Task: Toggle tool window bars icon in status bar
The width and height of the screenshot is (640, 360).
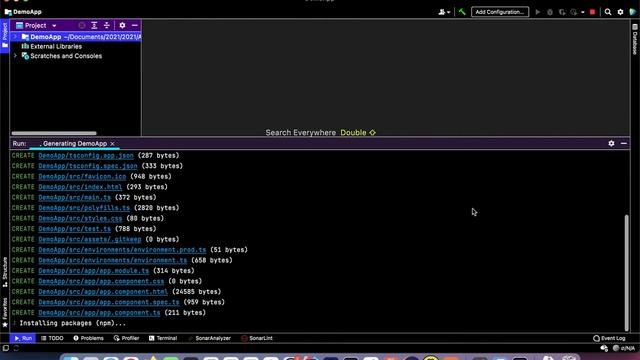Action: click(x=6, y=348)
